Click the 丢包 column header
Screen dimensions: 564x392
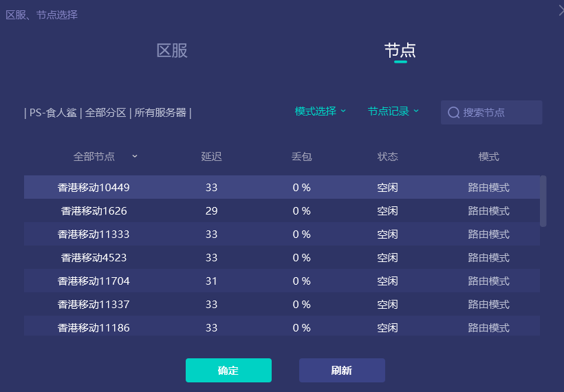coord(301,156)
